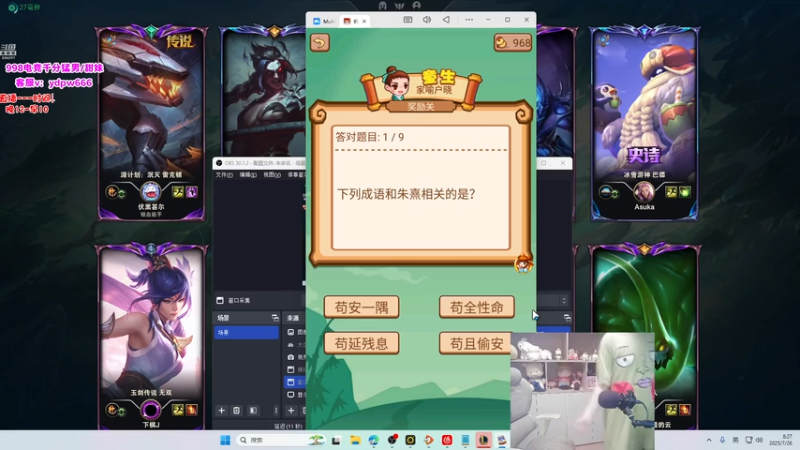Select the highlighted window capture source row
This screenshot has height=450, width=800.
295,382
